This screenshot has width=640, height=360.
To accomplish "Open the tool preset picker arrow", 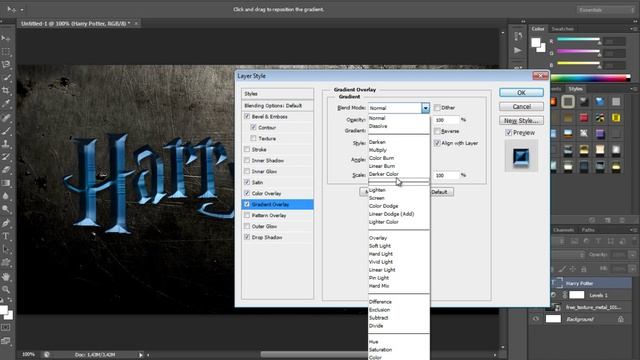I will tap(22, 9).
